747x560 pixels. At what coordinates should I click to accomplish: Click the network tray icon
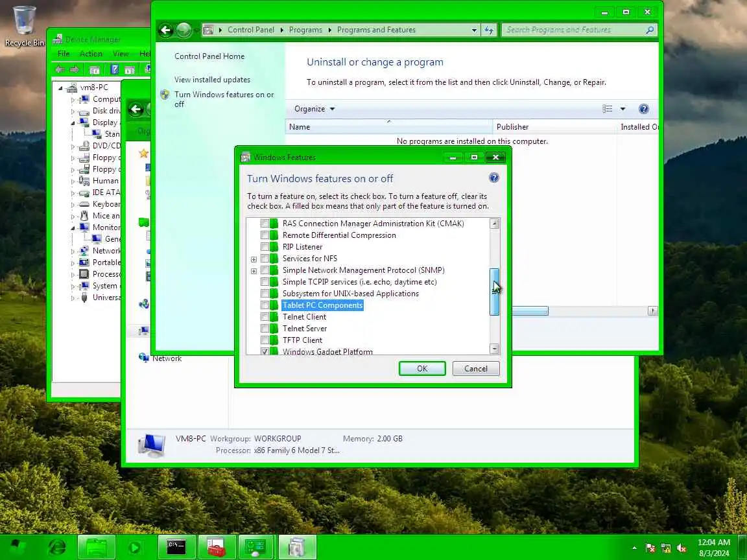pyautogui.click(x=666, y=548)
